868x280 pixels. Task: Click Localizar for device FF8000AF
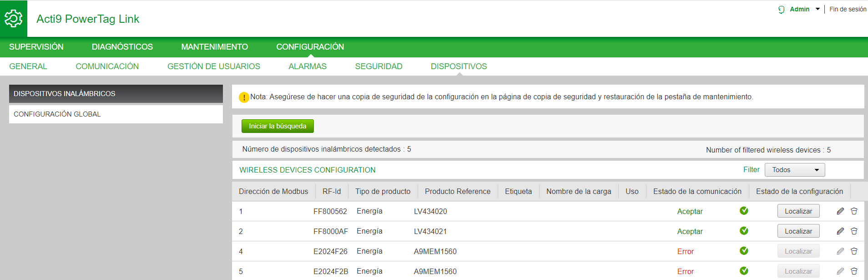click(798, 231)
